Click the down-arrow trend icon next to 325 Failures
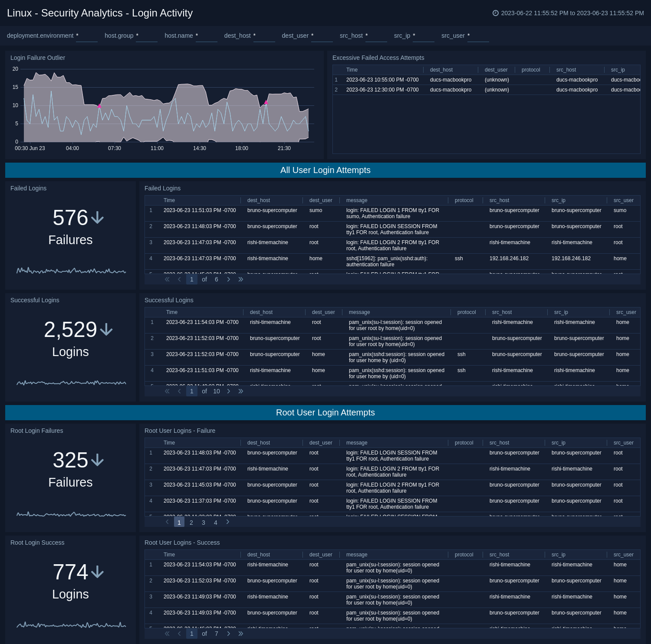The image size is (651, 644). (97, 460)
